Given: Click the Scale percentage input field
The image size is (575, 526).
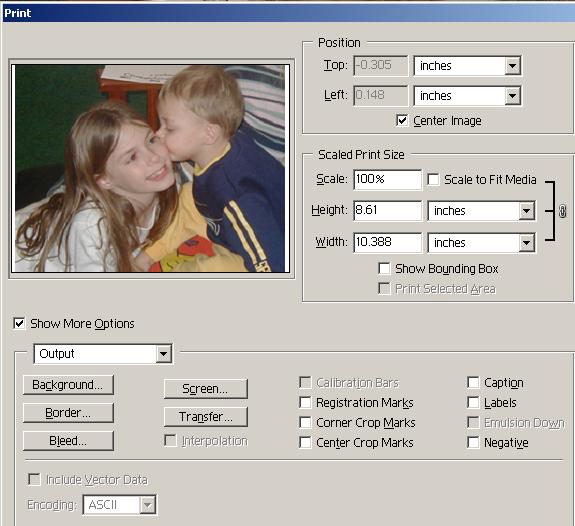Looking at the screenshot, I should (387, 179).
